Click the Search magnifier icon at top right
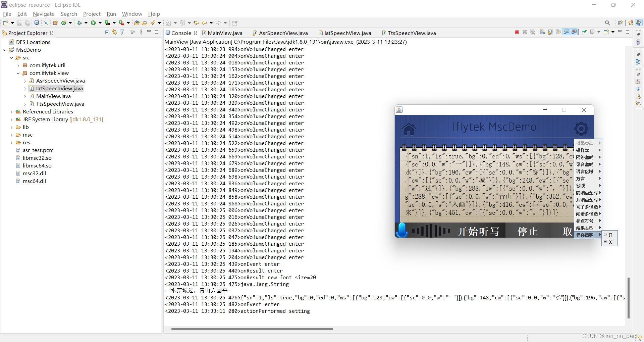644x342 pixels. point(607,23)
